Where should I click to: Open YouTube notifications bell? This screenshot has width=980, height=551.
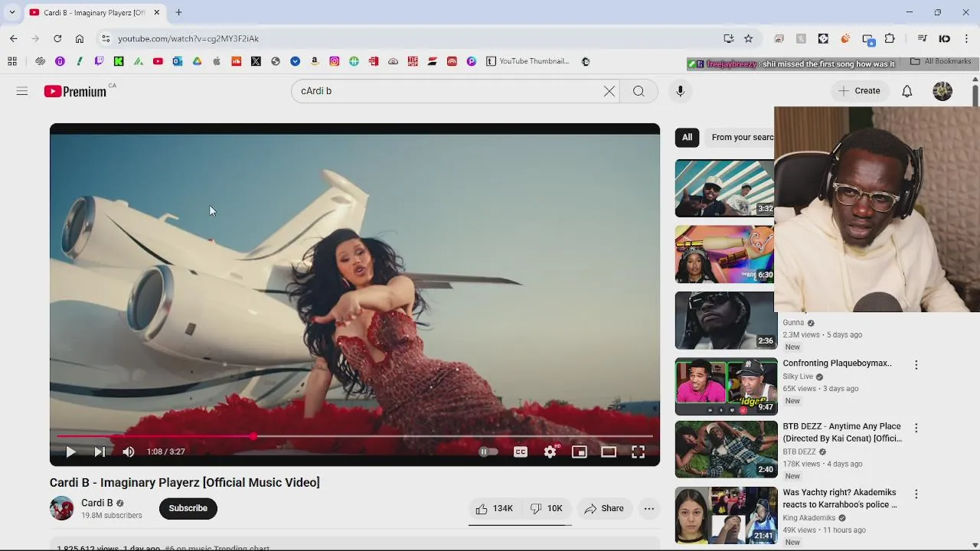(907, 91)
